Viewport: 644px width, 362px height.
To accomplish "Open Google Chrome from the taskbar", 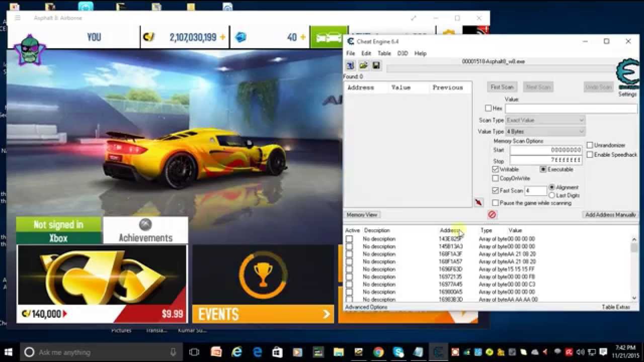I will pyautogui.click(x=378, y=352).
